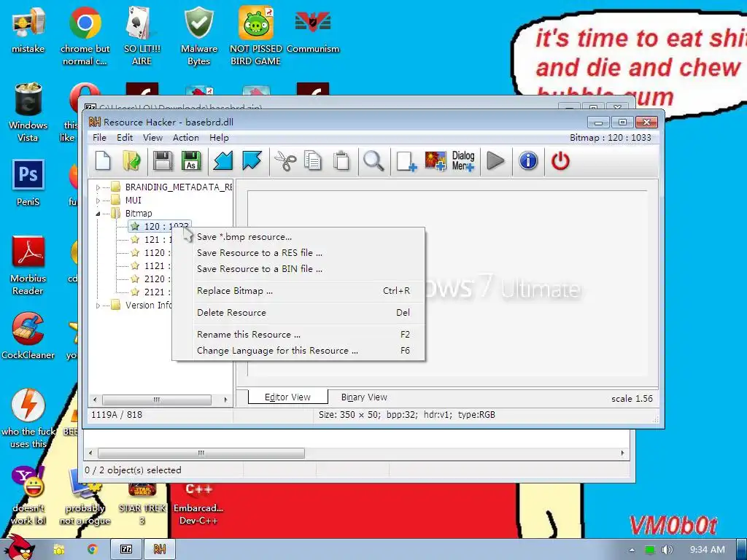Open Embarcadero Dev-C++ desktop icon
This screenshot has width=747, height=560.
[198, 504]
